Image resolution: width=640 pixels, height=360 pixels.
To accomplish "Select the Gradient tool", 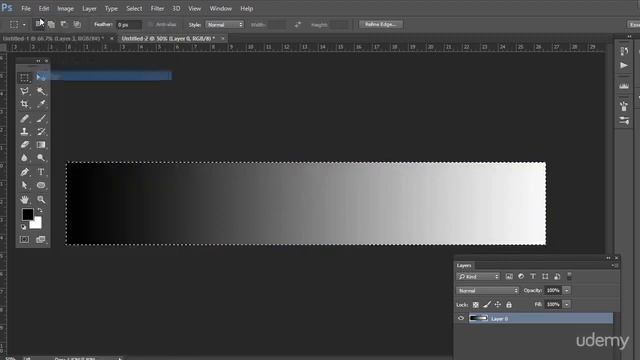I will tap(41, 144).
